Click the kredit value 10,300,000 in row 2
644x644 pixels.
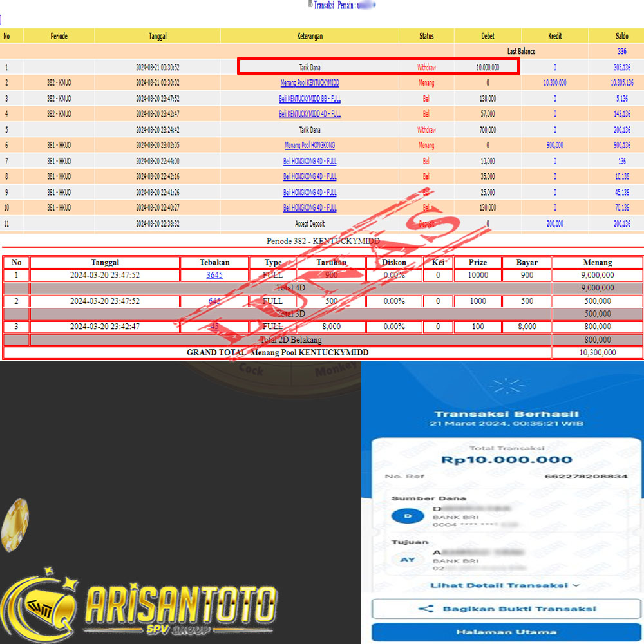coord(555,83)
